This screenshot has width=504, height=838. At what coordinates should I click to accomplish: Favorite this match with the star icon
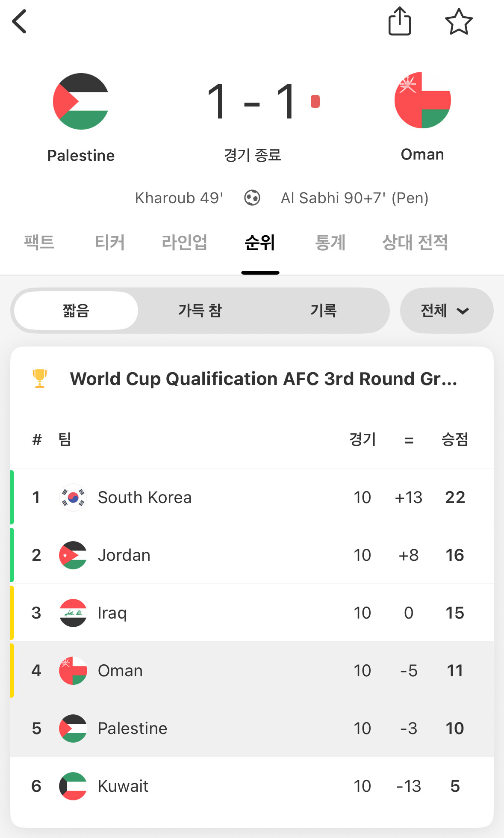459,21
